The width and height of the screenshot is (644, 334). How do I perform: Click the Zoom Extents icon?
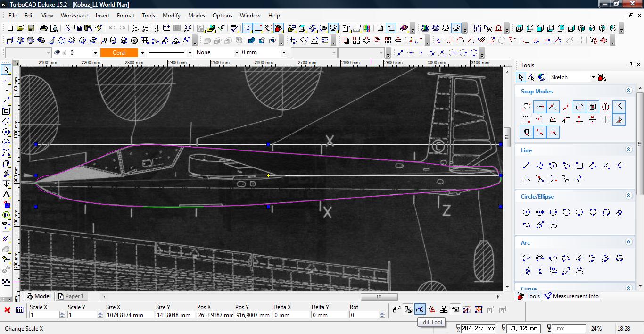167,28
